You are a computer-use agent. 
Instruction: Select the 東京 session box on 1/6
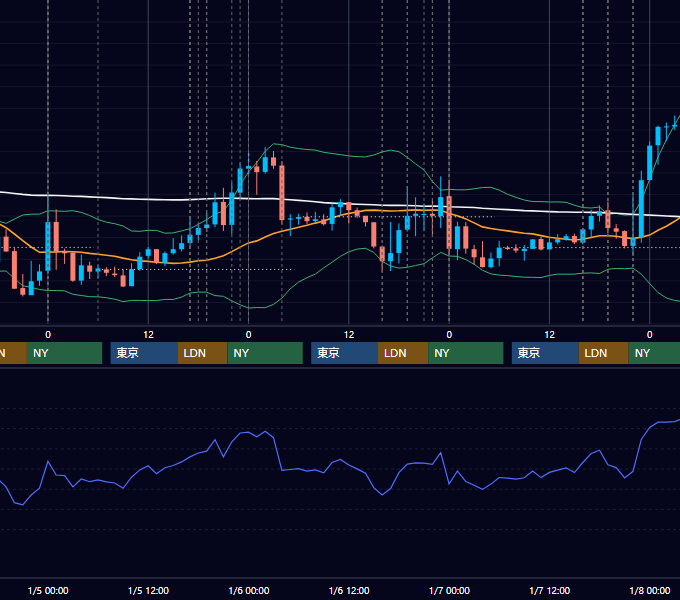pos(345,353)
